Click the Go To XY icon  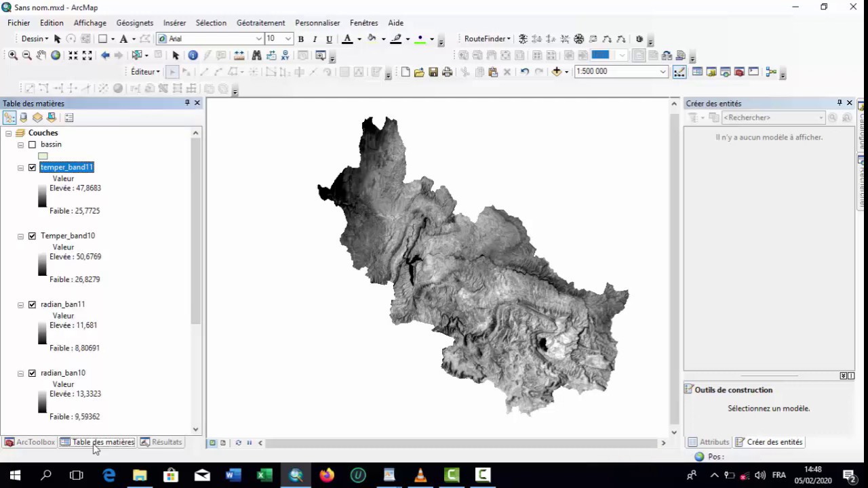pyautogui.click(x=285, y=56)
